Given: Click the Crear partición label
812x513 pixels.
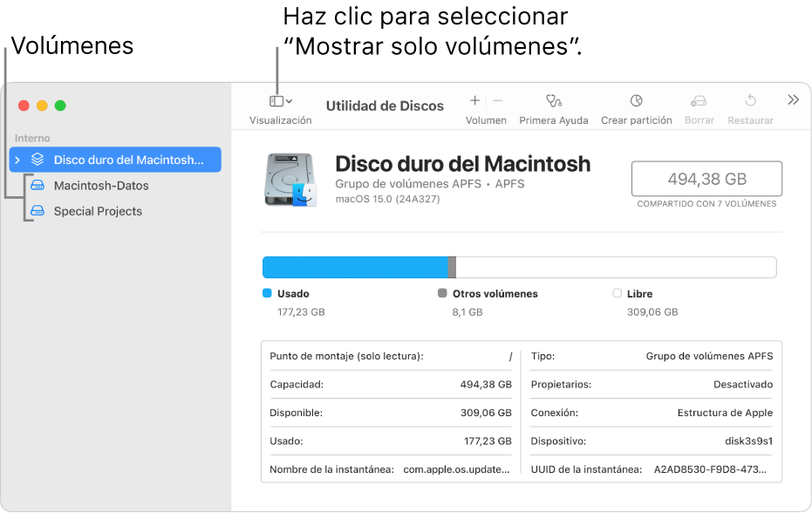Looking at the screenshot, I should pyautogui.click(x=637, y=120).
